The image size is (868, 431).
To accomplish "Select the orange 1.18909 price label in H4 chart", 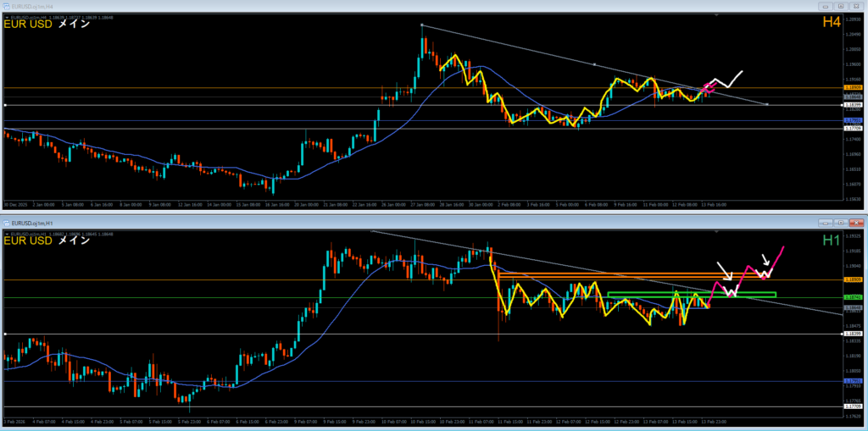I will [x=851, y=88].
